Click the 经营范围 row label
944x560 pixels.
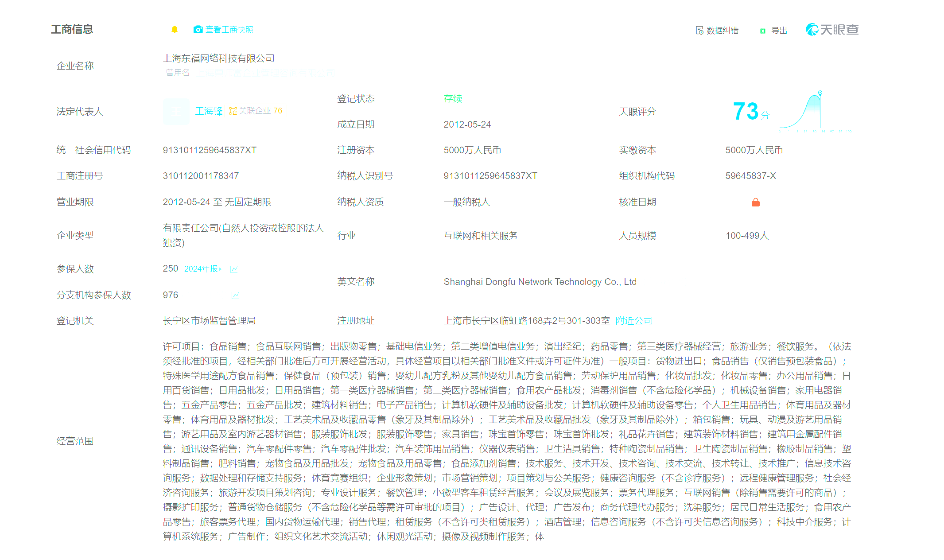tap(75, 441)
